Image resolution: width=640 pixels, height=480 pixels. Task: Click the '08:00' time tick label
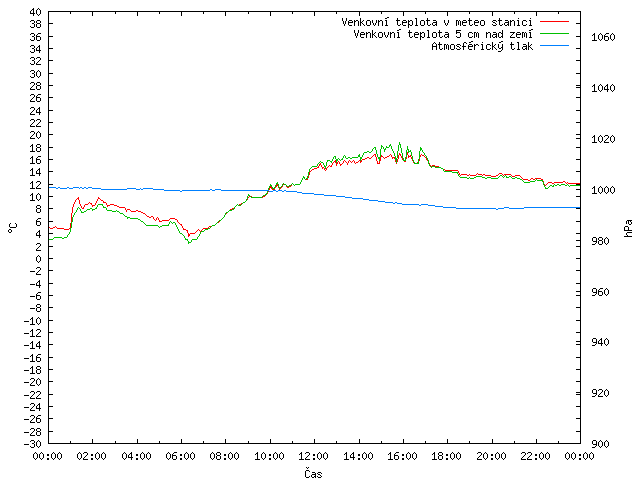[x=224, y=456]
